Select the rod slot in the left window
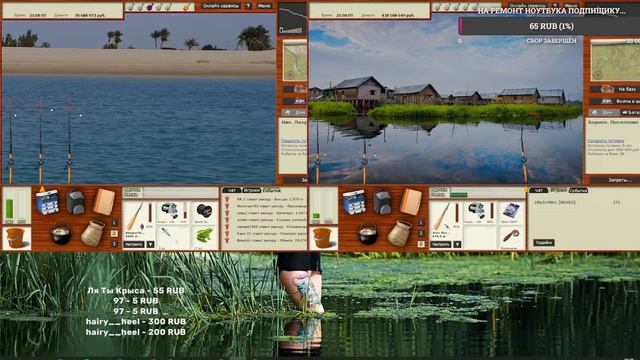This screenshot has height=360, width=640. (x=139, y=220)
